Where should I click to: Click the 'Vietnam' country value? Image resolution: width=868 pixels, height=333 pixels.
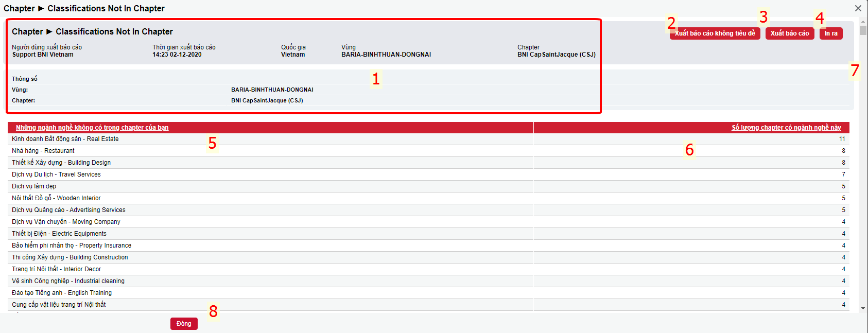point(293,55)
